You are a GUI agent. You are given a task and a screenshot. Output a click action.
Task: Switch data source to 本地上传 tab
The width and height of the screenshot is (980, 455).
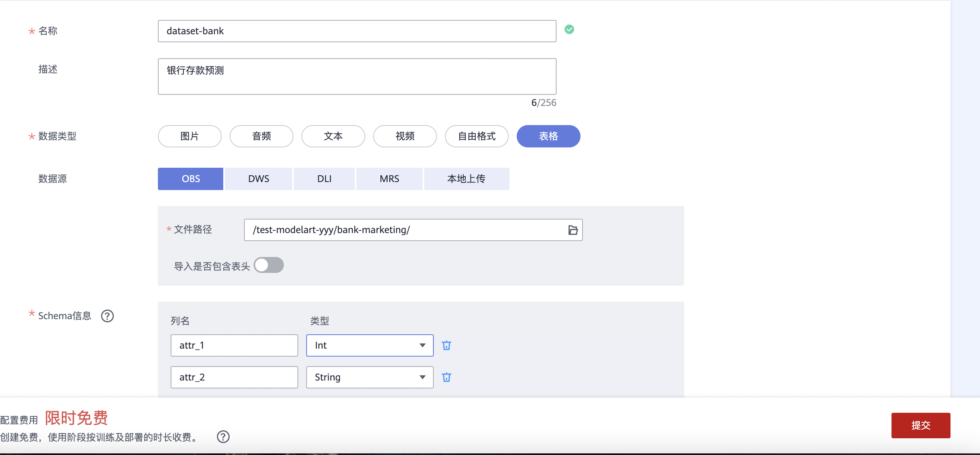(466, 179)
